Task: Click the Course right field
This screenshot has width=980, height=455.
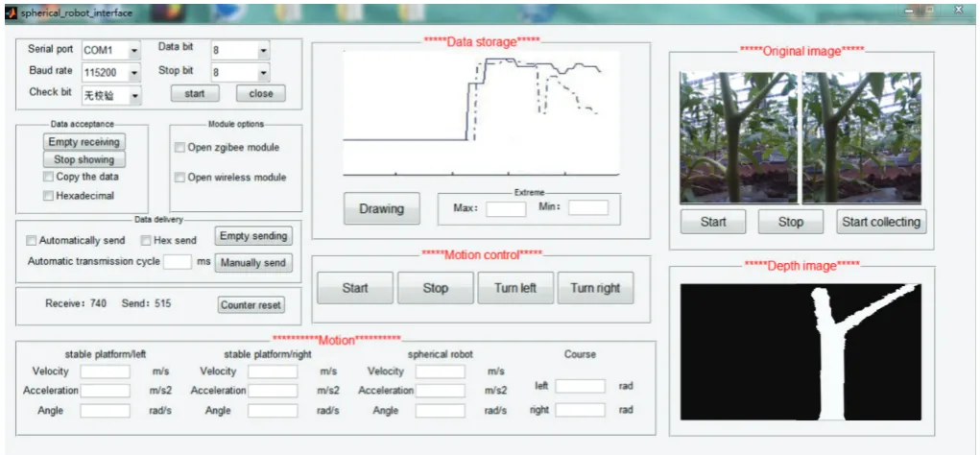Action: 580,410
